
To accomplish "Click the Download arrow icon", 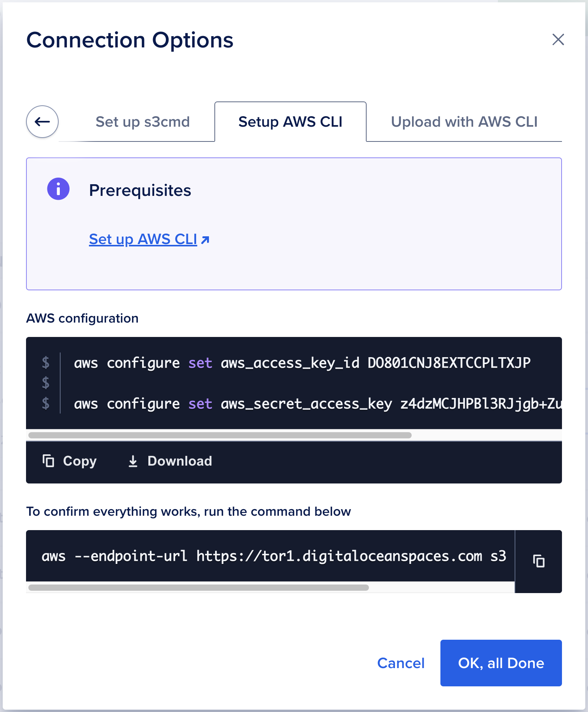I will pos(133,461).
